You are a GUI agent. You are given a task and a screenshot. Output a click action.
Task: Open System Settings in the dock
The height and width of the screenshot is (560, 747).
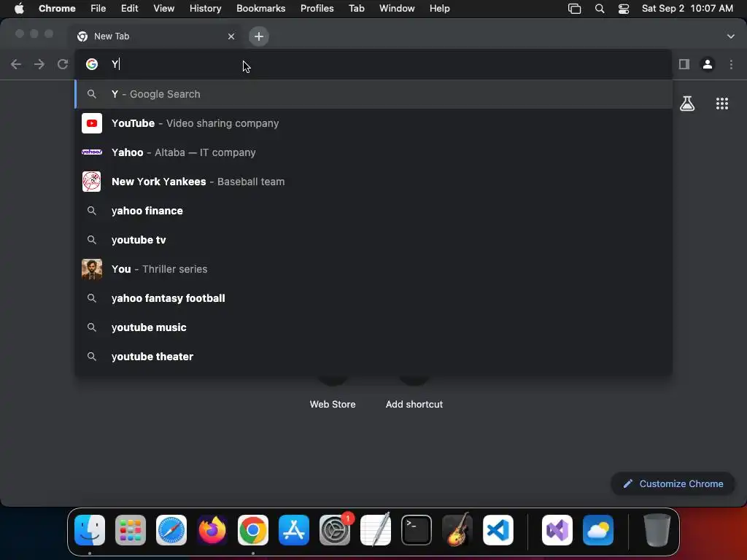point(335,530)
